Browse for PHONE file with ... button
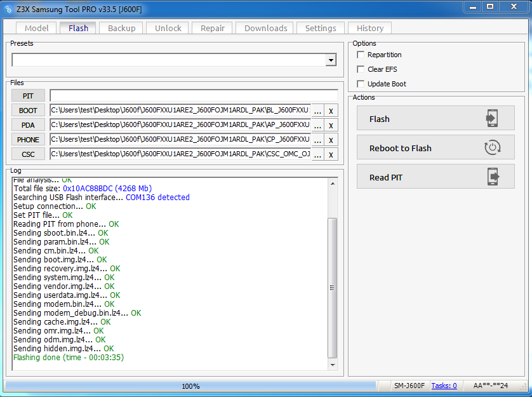 tap(317, 140)
